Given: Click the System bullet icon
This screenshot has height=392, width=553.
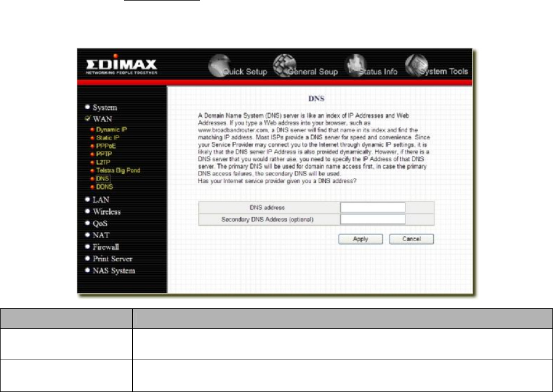Looking at the screenshot, I should click(x=87, y=107).
